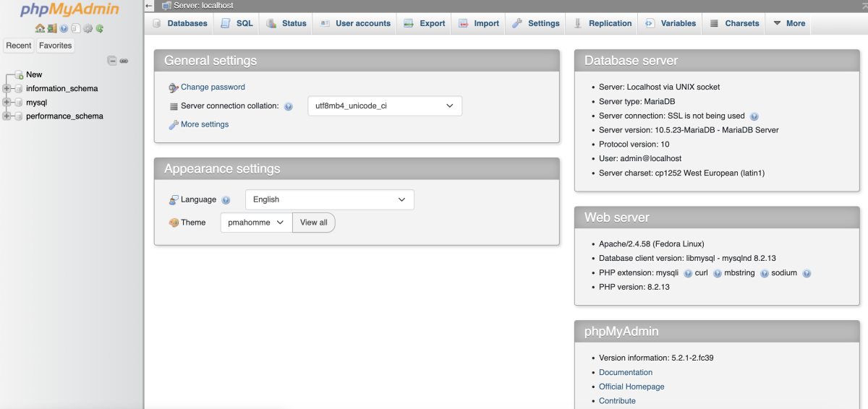
Task: Click help icon after mbstring extension
Action: point(764,273)
